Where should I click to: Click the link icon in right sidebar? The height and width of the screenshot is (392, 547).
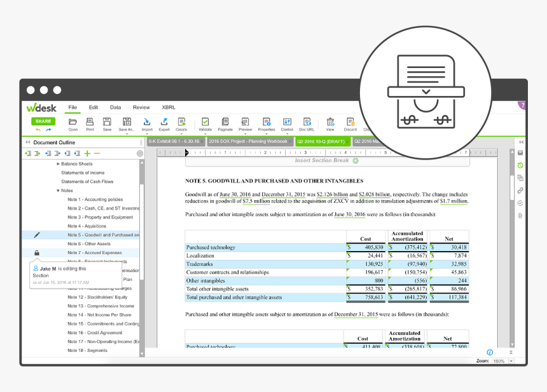[x=520, y=190]
